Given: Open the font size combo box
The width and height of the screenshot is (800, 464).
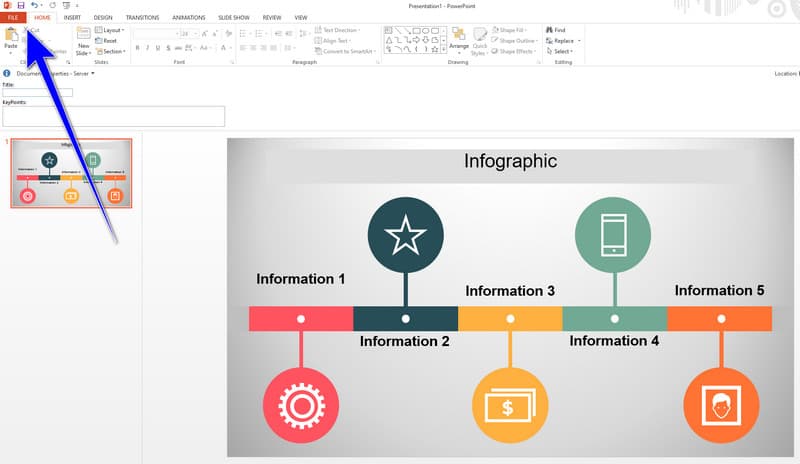Looking at the screenshot, I should coord(189,34).
